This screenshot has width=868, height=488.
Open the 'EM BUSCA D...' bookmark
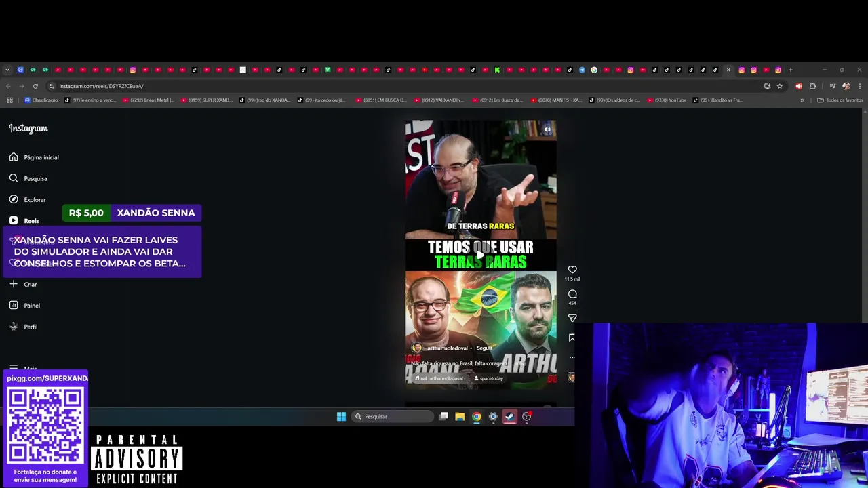pos(381,100)
